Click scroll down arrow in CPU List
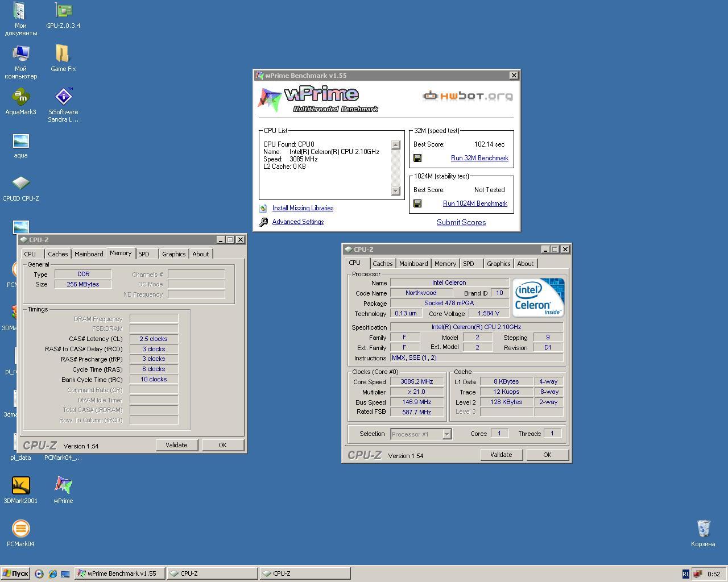728x582 pixels. 396,191
